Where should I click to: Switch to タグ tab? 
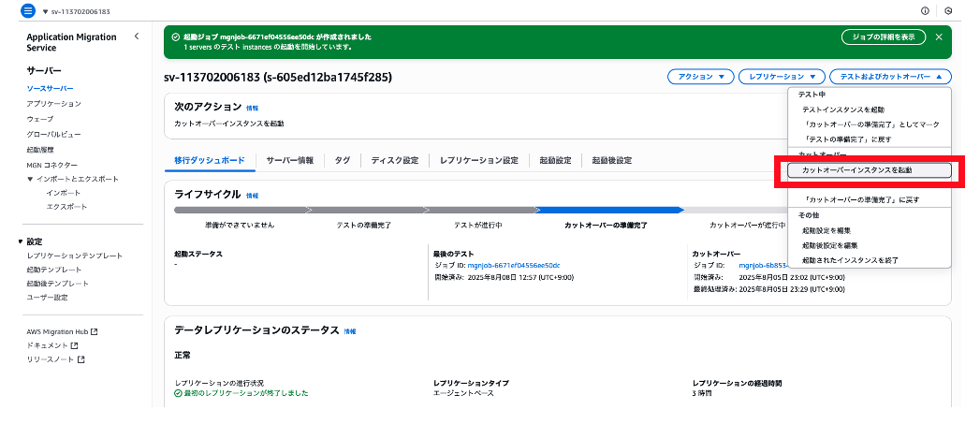[x=343, y=161]
